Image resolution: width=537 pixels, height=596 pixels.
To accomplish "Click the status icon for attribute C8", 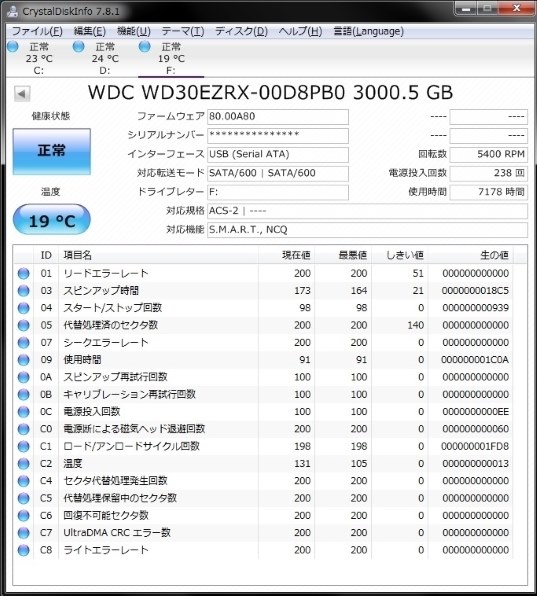I will [24, 550].
